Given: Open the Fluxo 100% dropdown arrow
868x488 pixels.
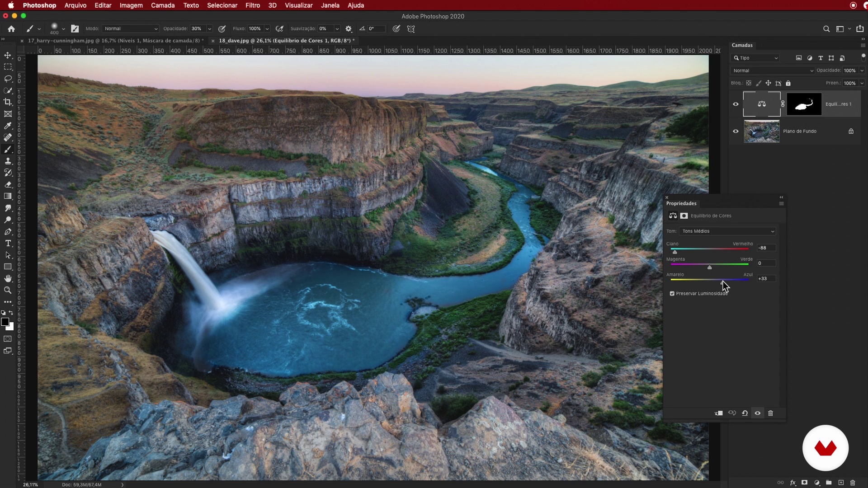Looking at the screenshot, I should pos(267,28).
